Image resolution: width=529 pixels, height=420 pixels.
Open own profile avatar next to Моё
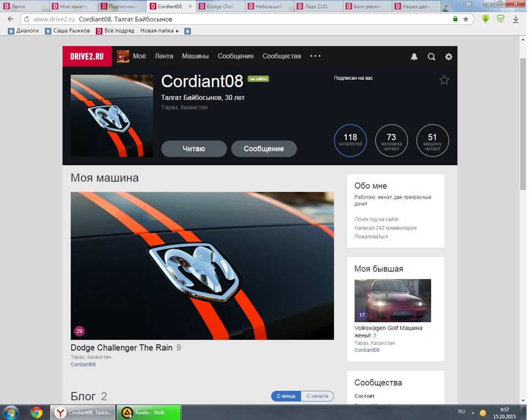coord(123,56)
